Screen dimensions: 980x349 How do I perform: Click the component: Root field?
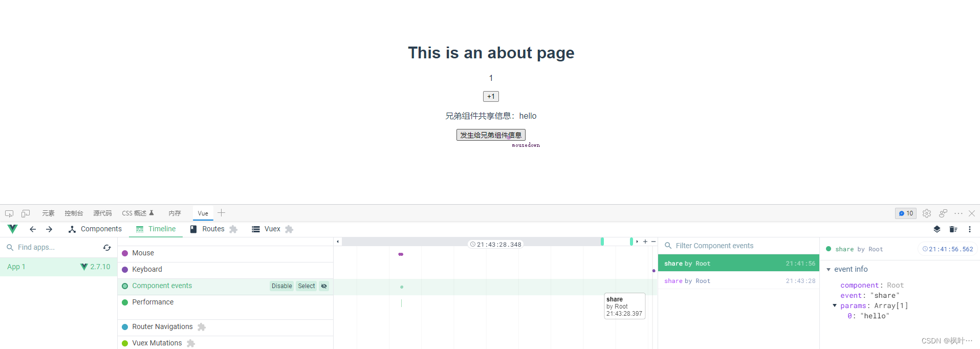[x=872, y=286]
